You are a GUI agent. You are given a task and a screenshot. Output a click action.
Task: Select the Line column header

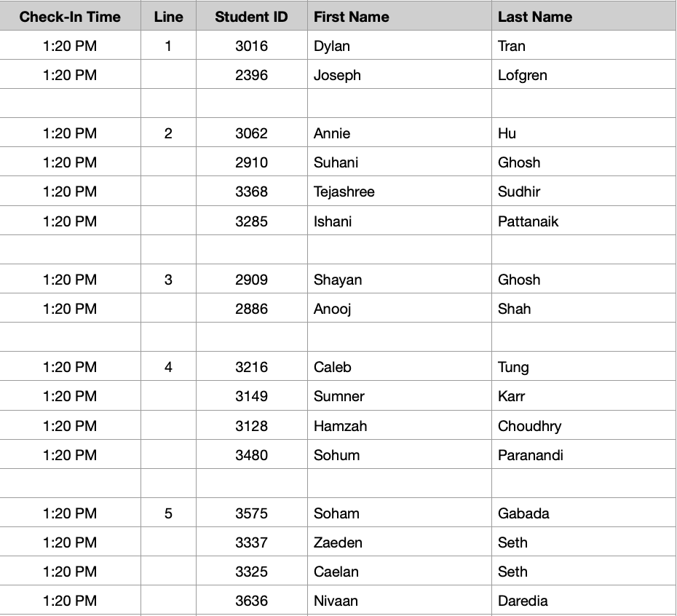tap(168, 17)
